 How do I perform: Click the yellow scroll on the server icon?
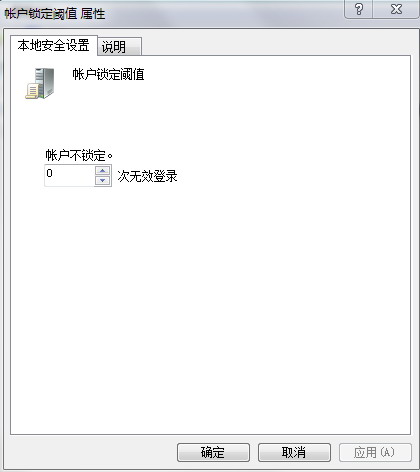tap(32, 91)
